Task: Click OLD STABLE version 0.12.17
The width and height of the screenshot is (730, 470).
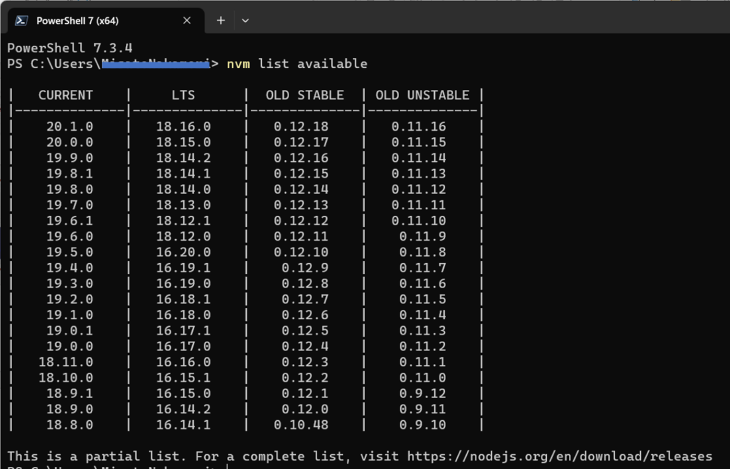Action: 301,142
